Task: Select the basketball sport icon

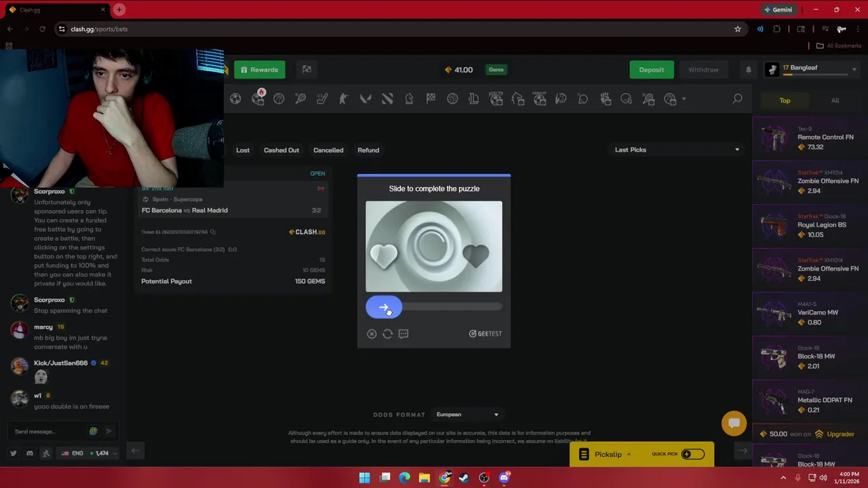Action: click(x=279, y=99)
